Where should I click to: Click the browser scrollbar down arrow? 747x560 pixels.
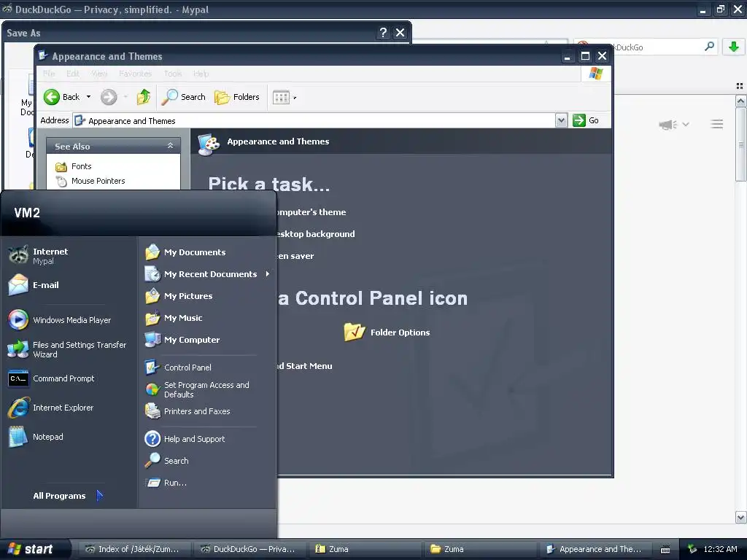coord(740,517)
